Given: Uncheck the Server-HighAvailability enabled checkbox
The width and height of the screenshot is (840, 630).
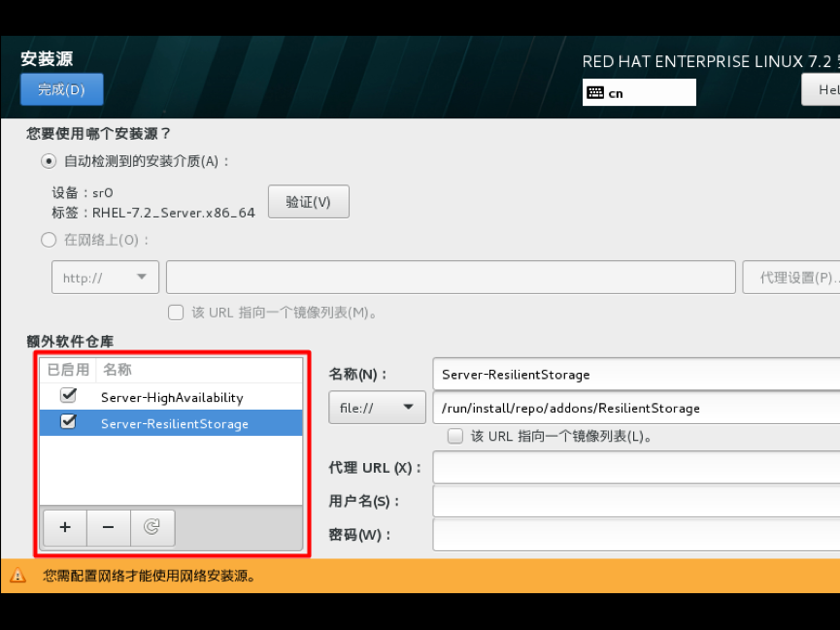Looking at the screenshot, I should coord(69,396).
